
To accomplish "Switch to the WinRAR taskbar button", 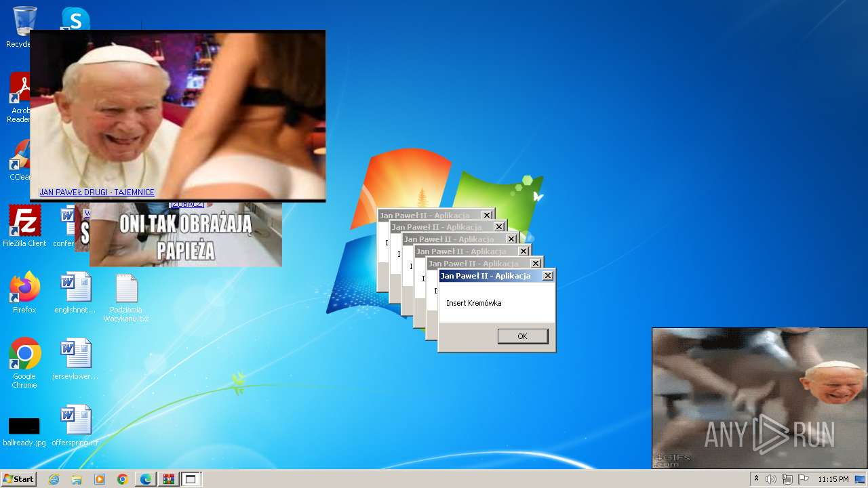I will coord(168,479).
